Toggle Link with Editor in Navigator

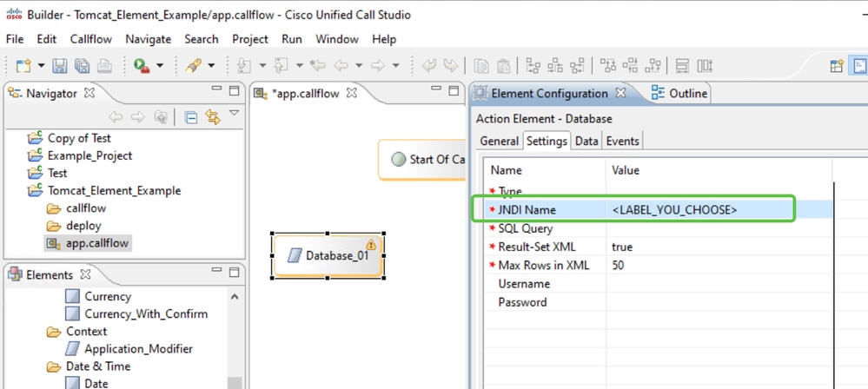[213, 117]
